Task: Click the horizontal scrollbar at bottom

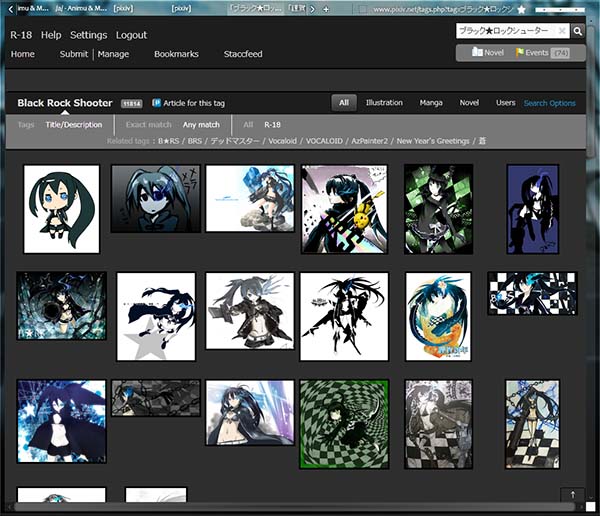Action: click(x=295, y=507)
